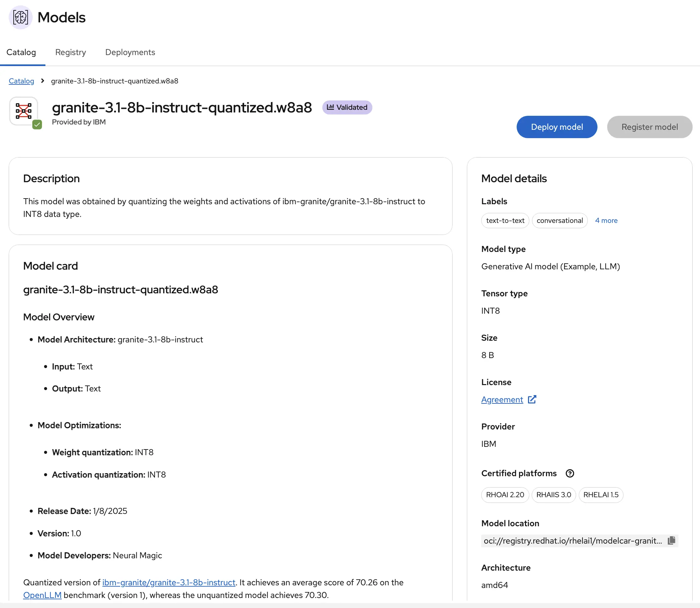Viewport: 700px width, 608px height.
Task: Click the Model Optimizations bullet
Action: 79,425
